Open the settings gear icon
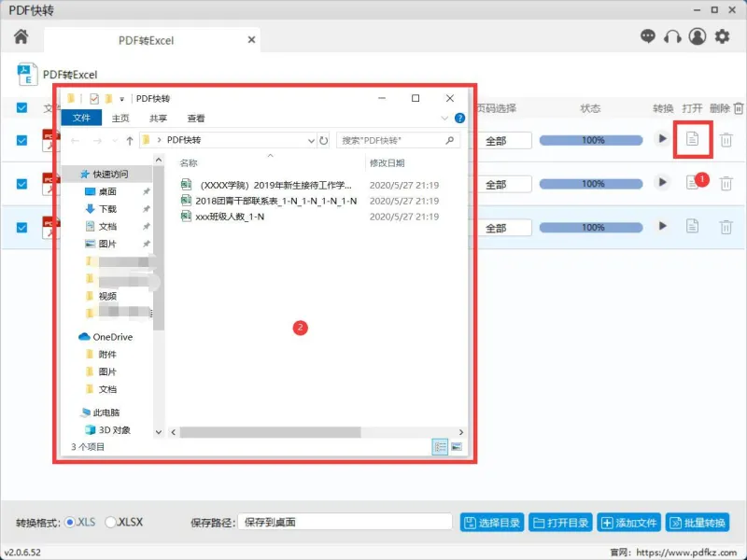Image resolution: width=747 pixels, height=560 pixels. tap(722, 36)
